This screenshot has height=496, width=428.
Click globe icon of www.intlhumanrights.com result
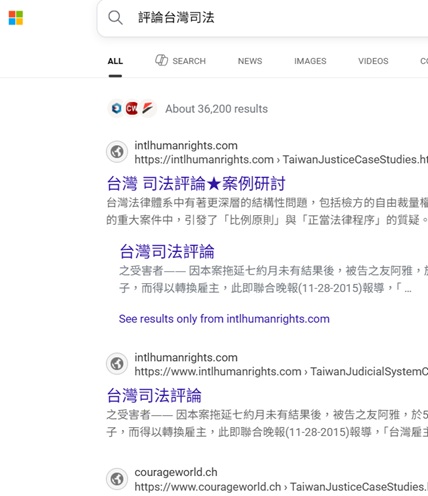tap(117, 364)
